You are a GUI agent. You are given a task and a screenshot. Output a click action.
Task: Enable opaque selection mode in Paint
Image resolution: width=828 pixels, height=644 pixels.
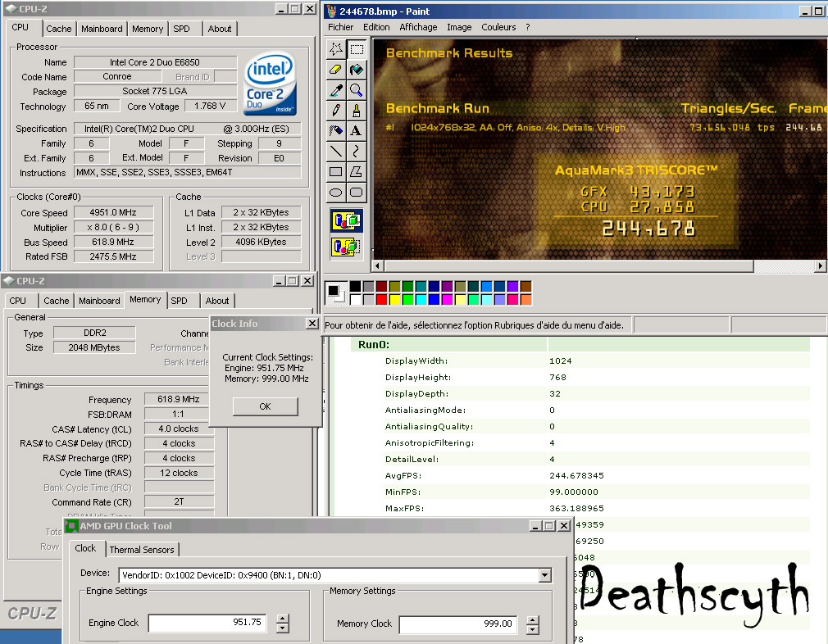347,220
